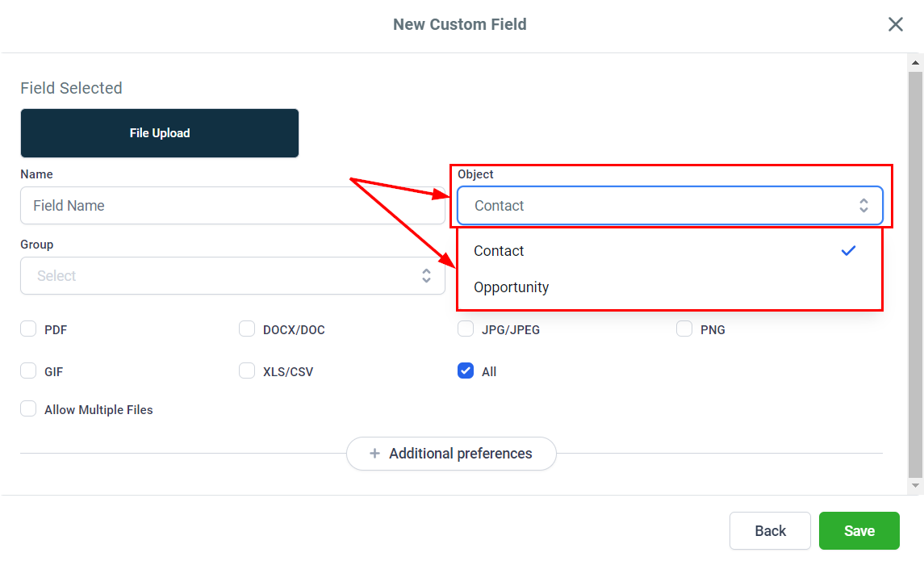
Task: Click the Group dropdown chevron arrows
Action: 426,276
